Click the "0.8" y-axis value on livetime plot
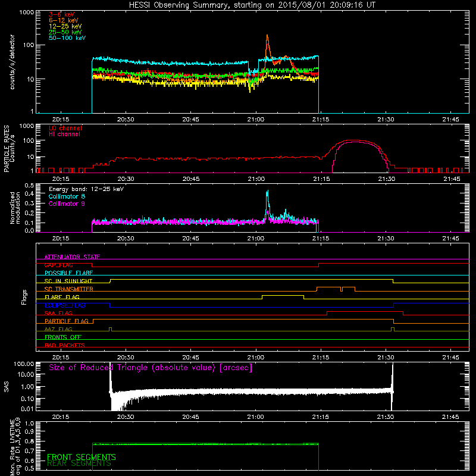This screenshot has width=476, height=476. click(x=29, y=441)
